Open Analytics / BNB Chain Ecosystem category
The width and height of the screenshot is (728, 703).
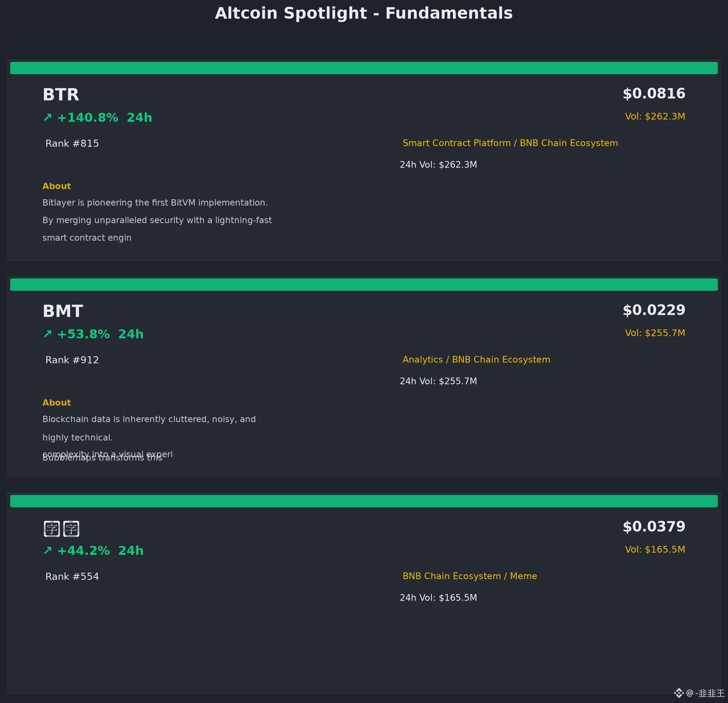(476, 360)
